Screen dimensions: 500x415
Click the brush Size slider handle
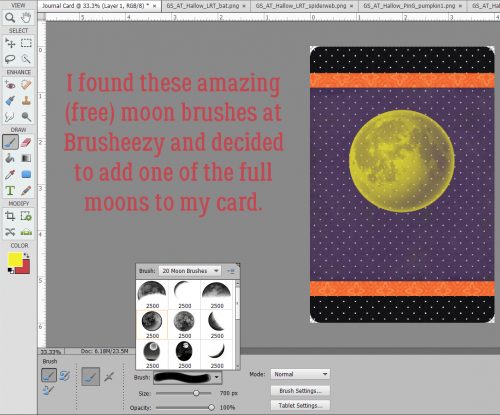196,393
